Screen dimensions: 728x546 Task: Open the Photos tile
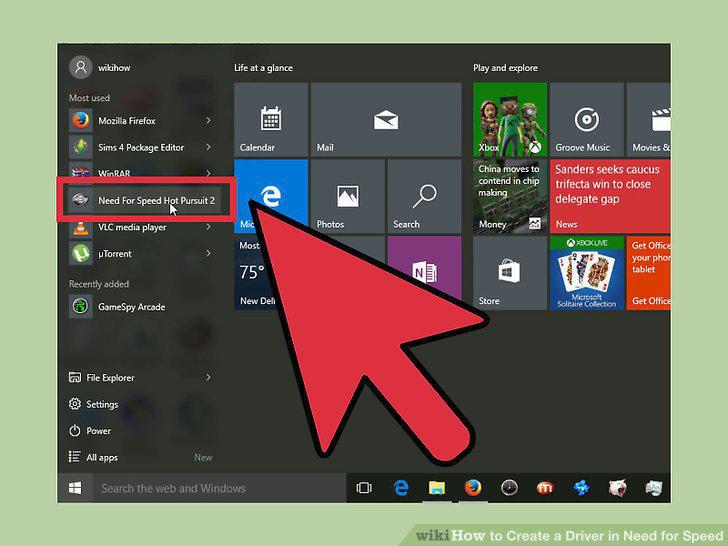click(348, 196)
